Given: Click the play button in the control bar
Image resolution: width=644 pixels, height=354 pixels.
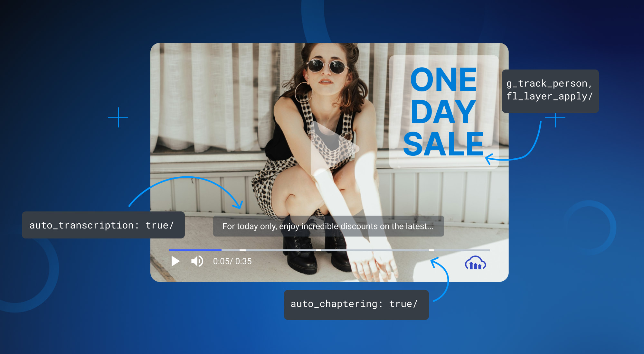Looking at the screenshot, I should pyautogui.click(x=175, y=261).
